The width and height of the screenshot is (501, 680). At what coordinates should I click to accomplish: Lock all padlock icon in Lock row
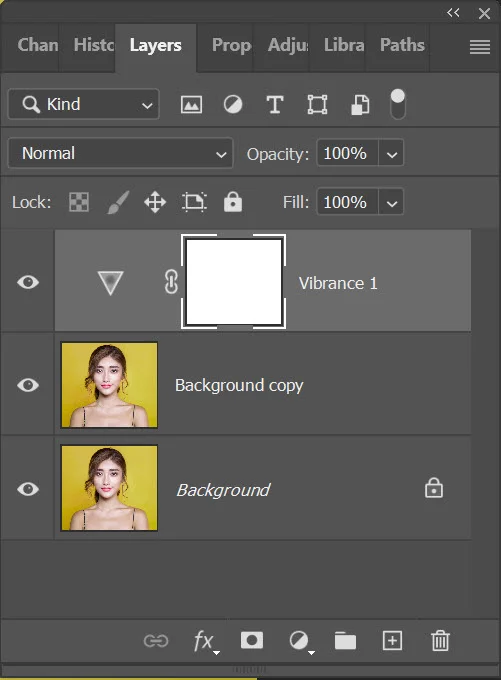point(233,202)
